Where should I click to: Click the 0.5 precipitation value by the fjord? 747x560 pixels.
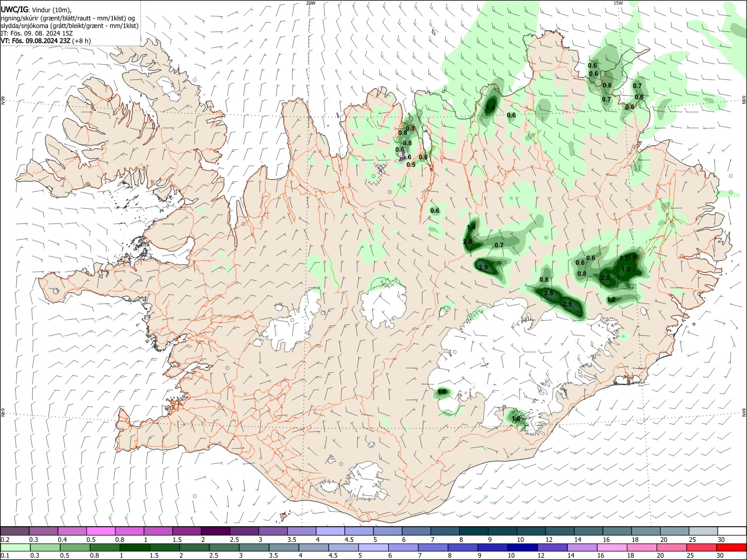pyautogui.click(x=411, y=164)
